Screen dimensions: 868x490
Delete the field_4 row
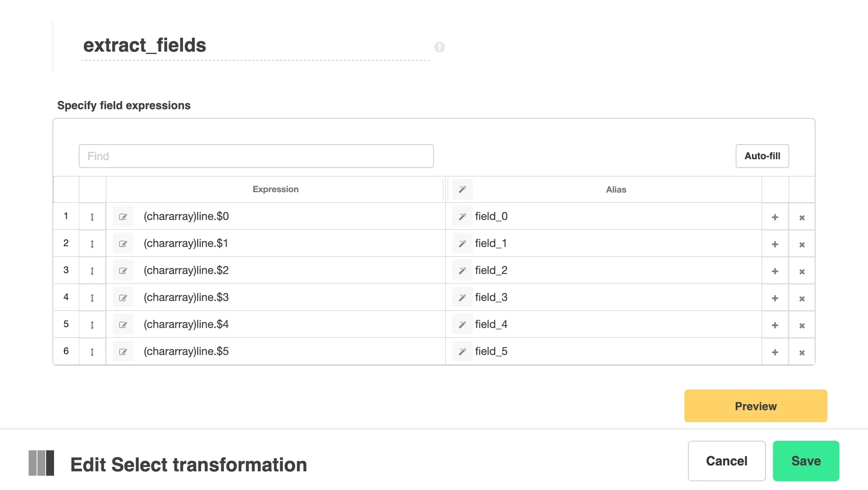tap(802, 324)
